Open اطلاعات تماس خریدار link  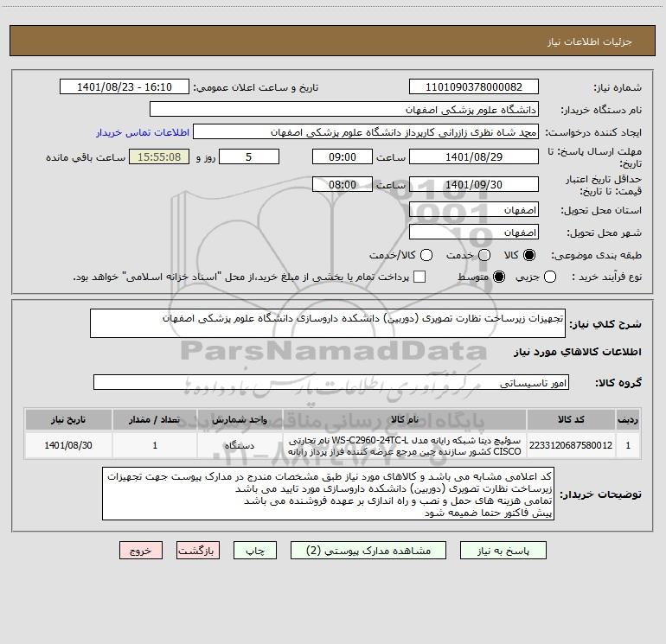pos(143,132)
